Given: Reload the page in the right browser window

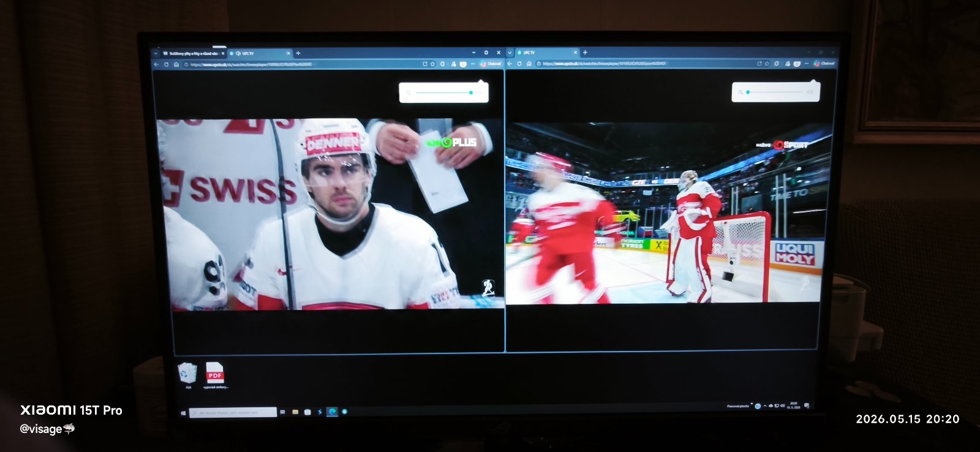Looking at the screenshot, I should pos(519,64).
